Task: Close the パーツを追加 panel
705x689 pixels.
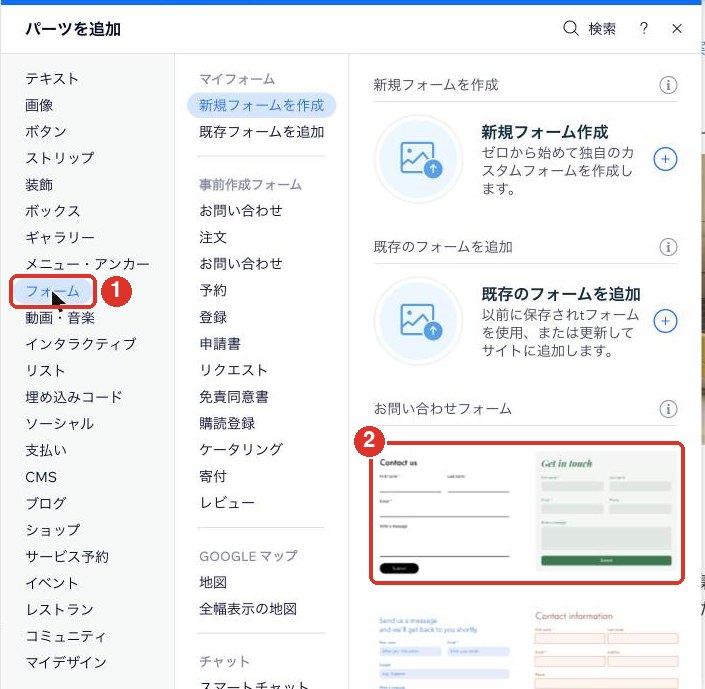Action: tap(677, 29)
